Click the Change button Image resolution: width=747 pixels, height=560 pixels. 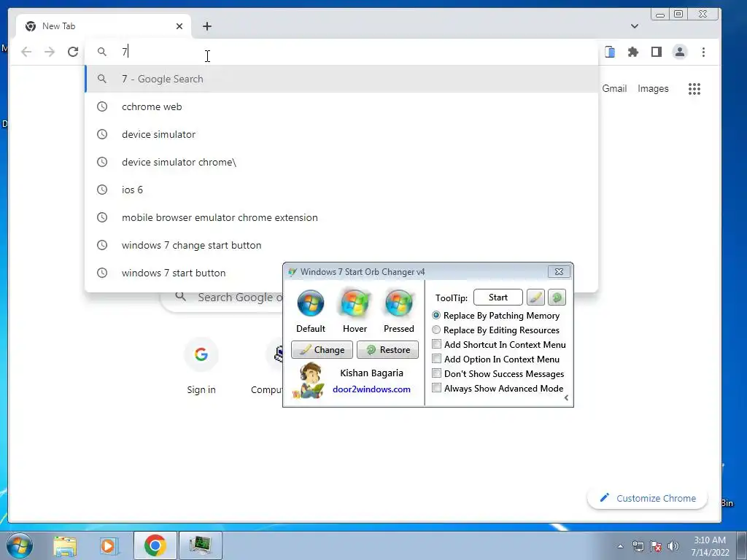pos(322,349)
